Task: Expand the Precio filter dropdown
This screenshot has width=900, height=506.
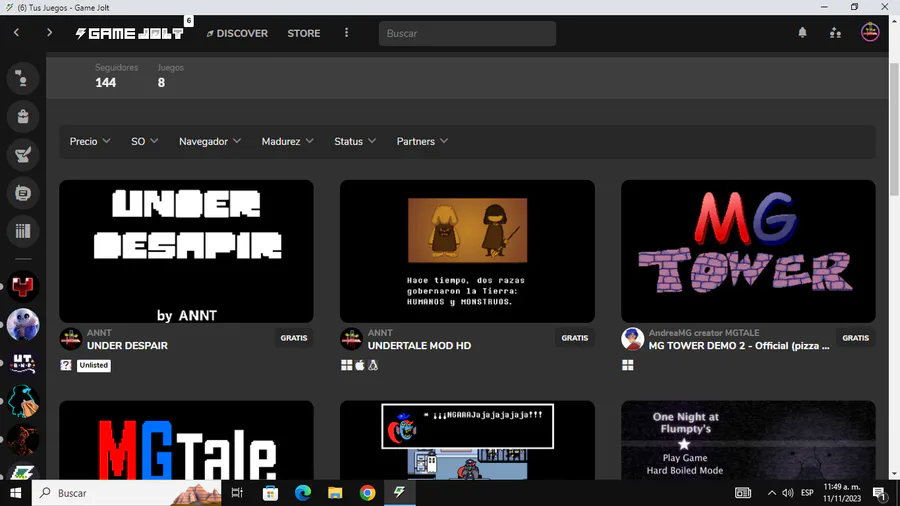Action: (x=90, y=141)
